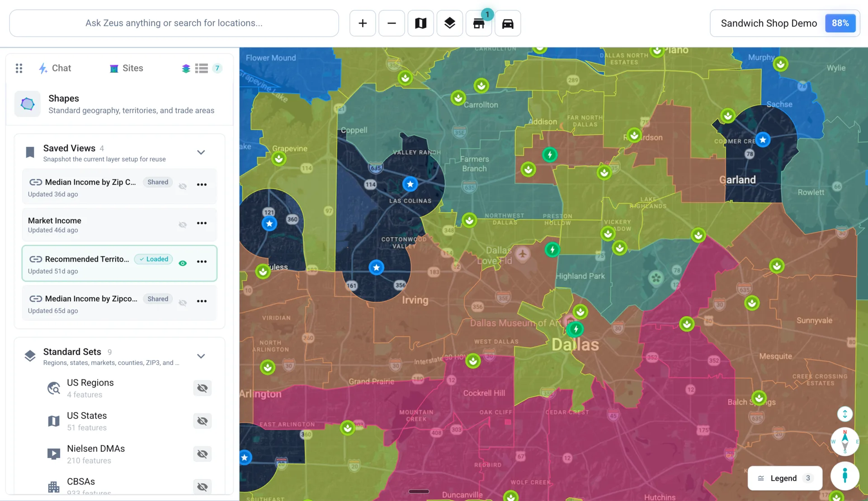Select the US Regions layer row

tap(119, 388)
